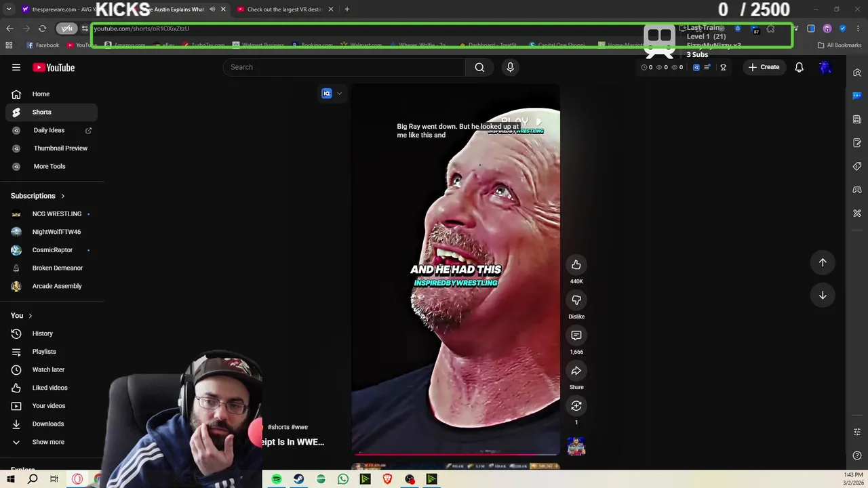The image size is (868, 488).
Task: Close the Austin Explains tab
Action: click(223, 9)
